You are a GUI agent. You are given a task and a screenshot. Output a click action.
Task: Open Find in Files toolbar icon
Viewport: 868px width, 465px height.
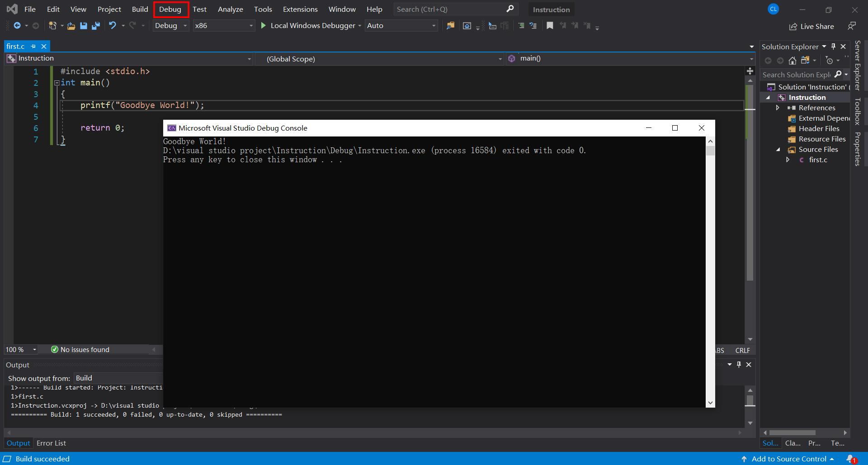pos(450,26)
